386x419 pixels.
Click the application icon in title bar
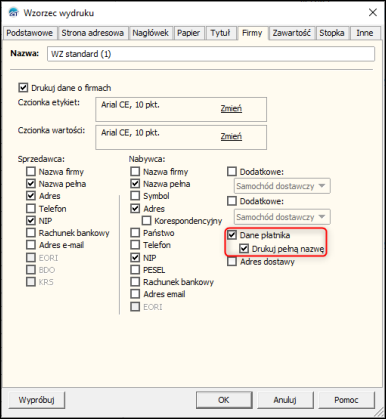coord(13,13)
